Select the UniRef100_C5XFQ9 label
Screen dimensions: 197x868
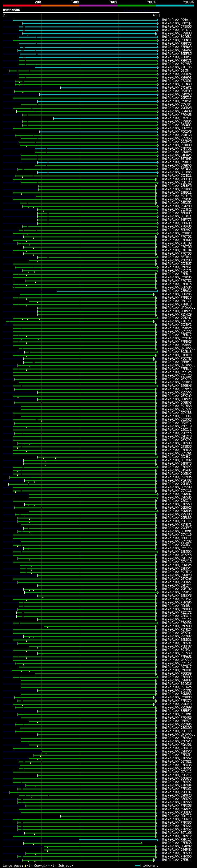coord(177,91)
